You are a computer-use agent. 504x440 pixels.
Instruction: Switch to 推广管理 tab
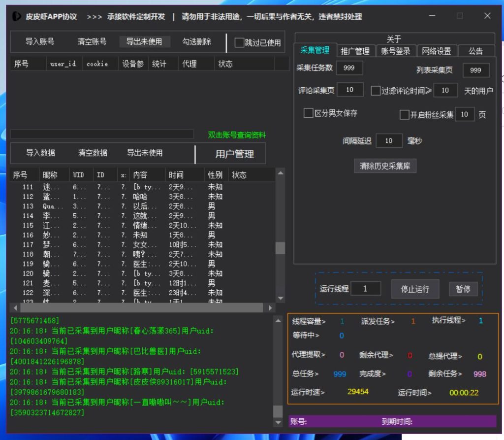pyautogui.click(x=355, y=51)
